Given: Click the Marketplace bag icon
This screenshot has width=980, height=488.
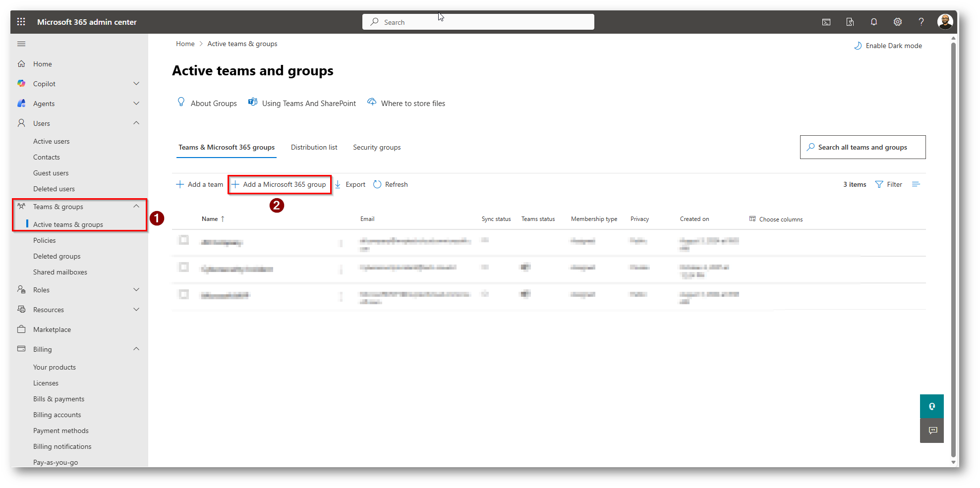Looking at the screenshot, I should (x=21, y=329).
